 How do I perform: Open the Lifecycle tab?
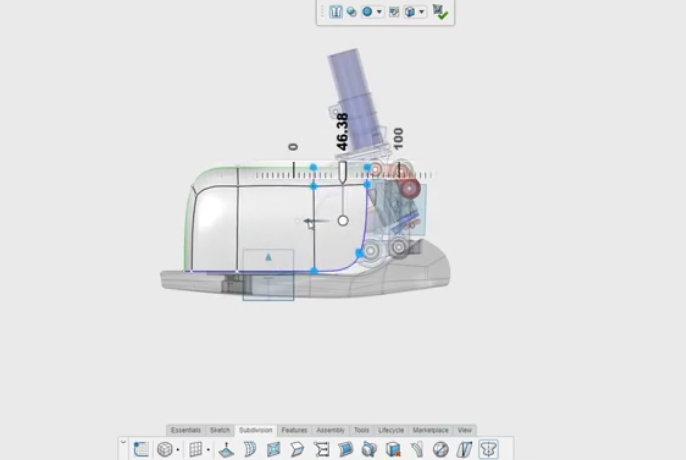coord(391,430)
